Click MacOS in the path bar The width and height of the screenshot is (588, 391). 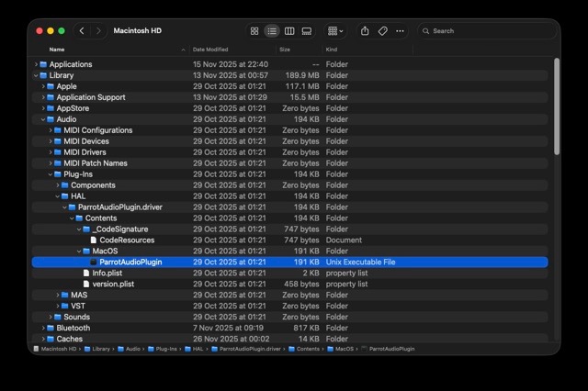(345, 349)
